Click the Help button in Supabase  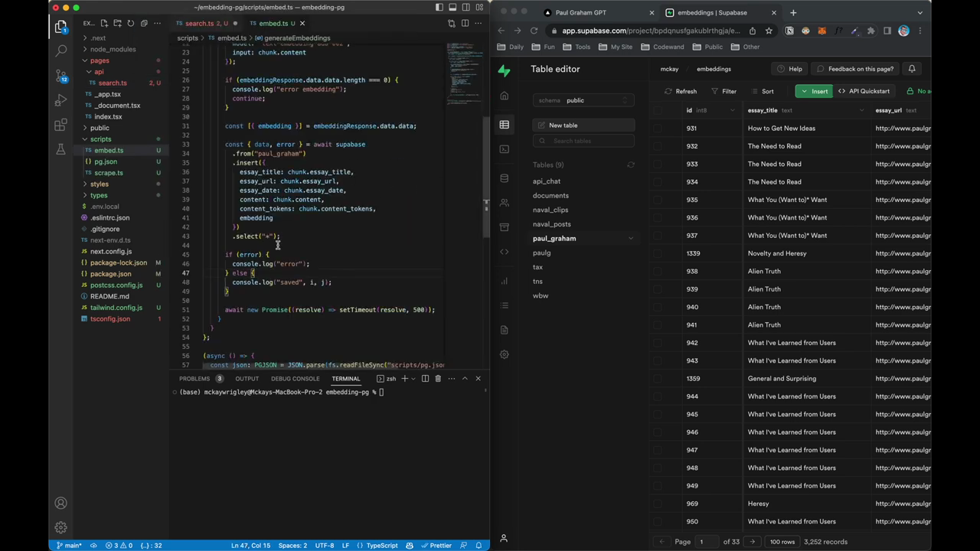coord(789,69)
